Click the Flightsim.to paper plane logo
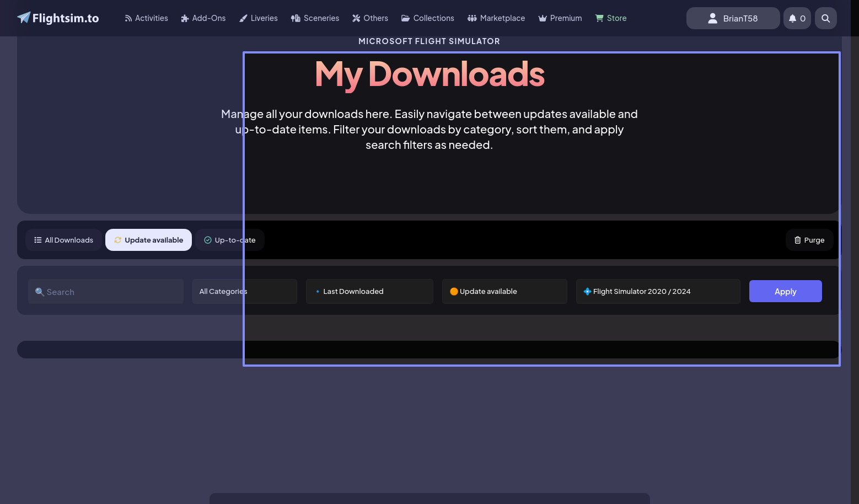 click(24, 18)
